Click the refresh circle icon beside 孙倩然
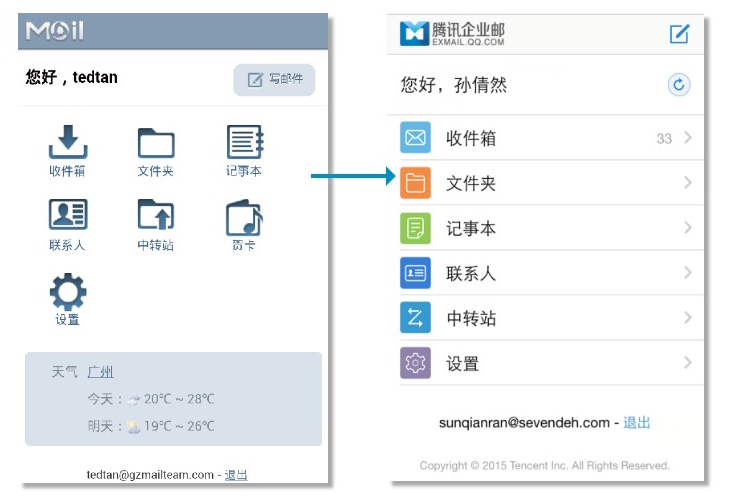Screen dimensions: 735x502 click(679, 85)
